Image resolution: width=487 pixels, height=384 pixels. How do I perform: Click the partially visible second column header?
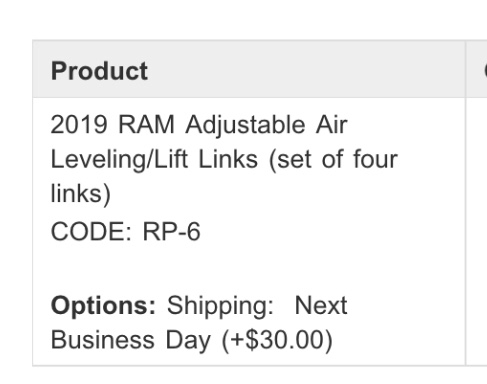click(484, 70)
